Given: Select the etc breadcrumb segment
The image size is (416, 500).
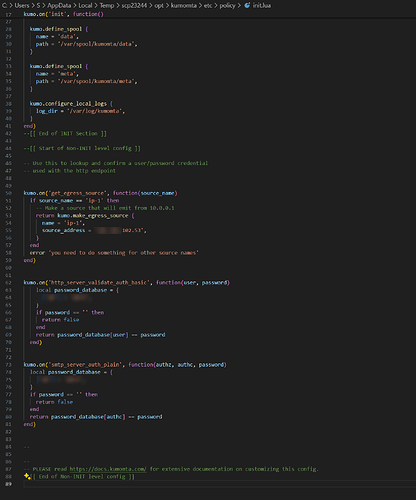Looking at the screenshot, I should [208, 5].
